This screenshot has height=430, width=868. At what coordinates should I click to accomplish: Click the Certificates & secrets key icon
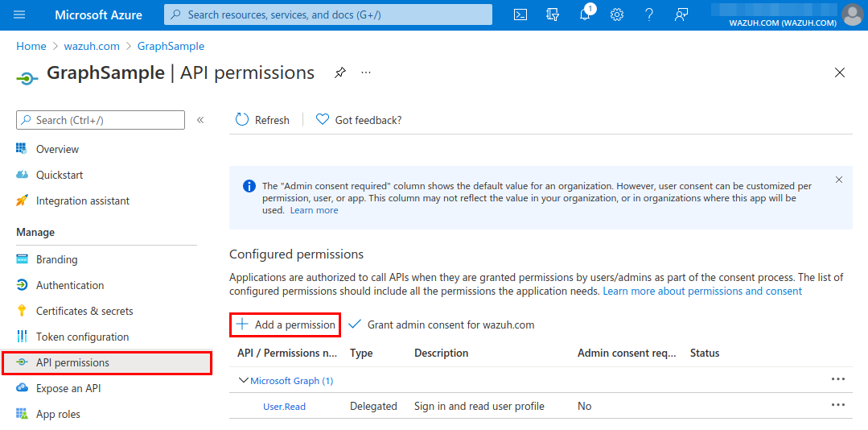tap(23, 311)
